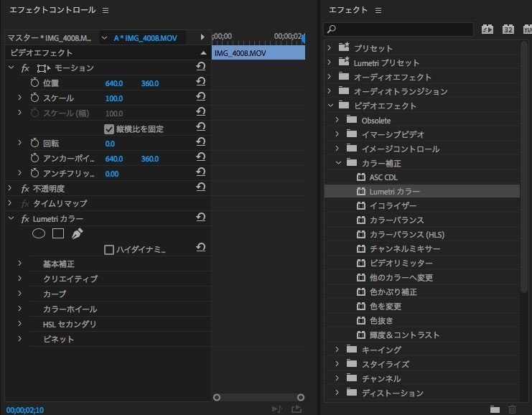Expand the HSL セカンダリ section
Screen dimensions: 532x415
(x=19, y=323)
